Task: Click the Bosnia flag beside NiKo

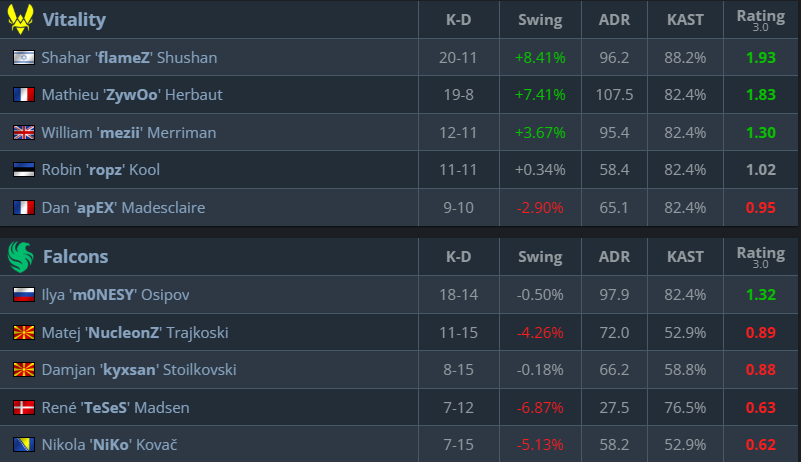Action: 23,444
